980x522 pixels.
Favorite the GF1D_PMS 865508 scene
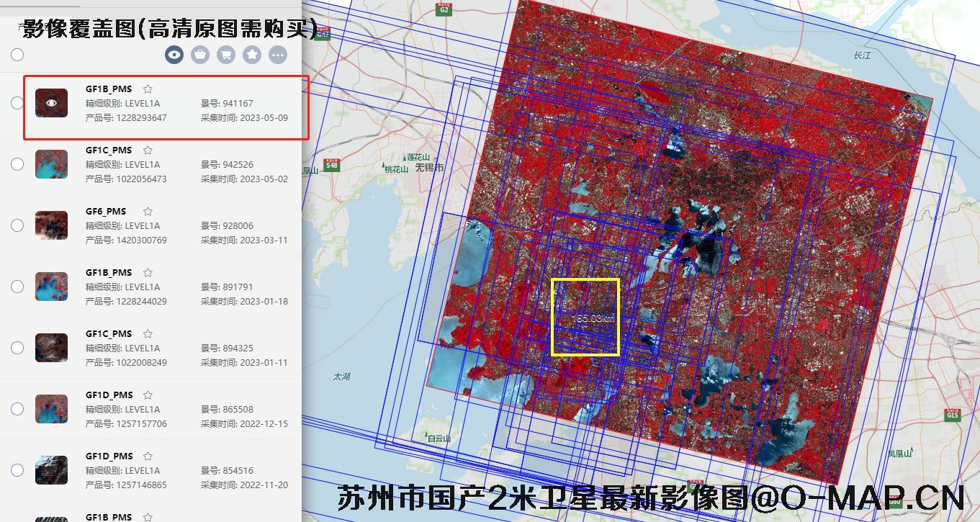coord(148,395)
